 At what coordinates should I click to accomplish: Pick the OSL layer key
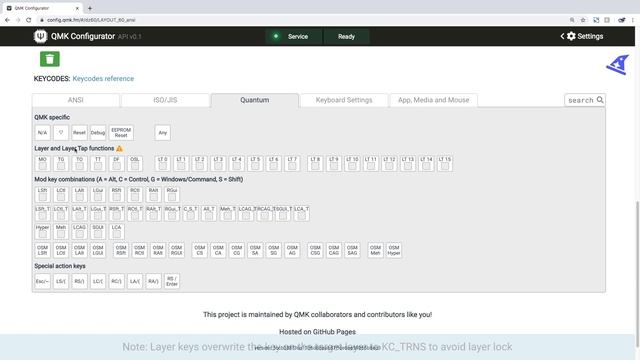pos(135,164)
